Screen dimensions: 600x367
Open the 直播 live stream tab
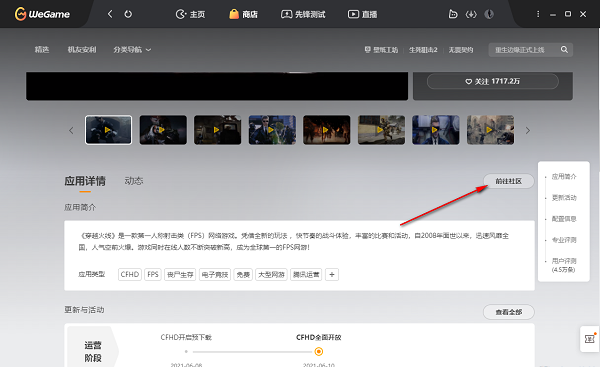click(x=362, y=15)
